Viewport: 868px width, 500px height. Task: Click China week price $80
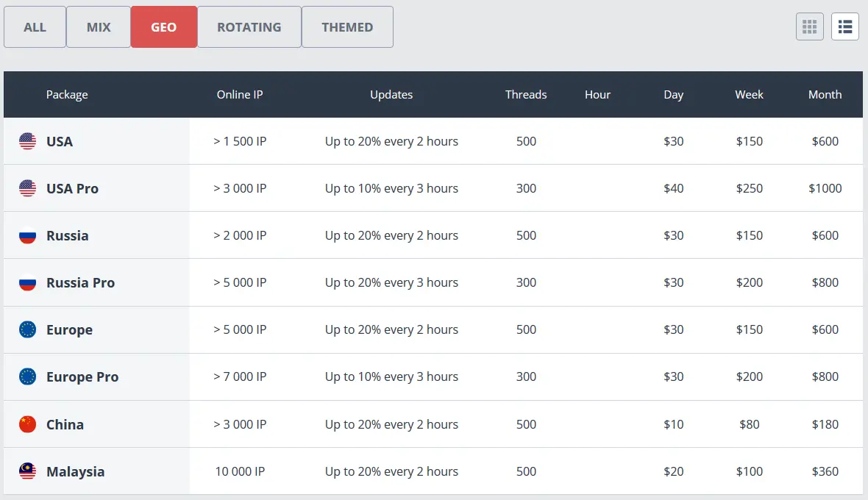(749, 425)
